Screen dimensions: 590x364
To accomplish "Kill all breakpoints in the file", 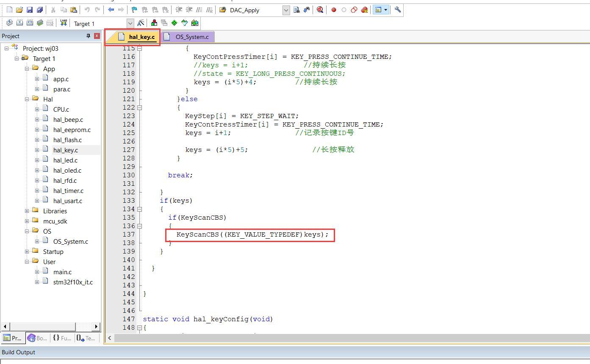I will [x=364, y=10].
